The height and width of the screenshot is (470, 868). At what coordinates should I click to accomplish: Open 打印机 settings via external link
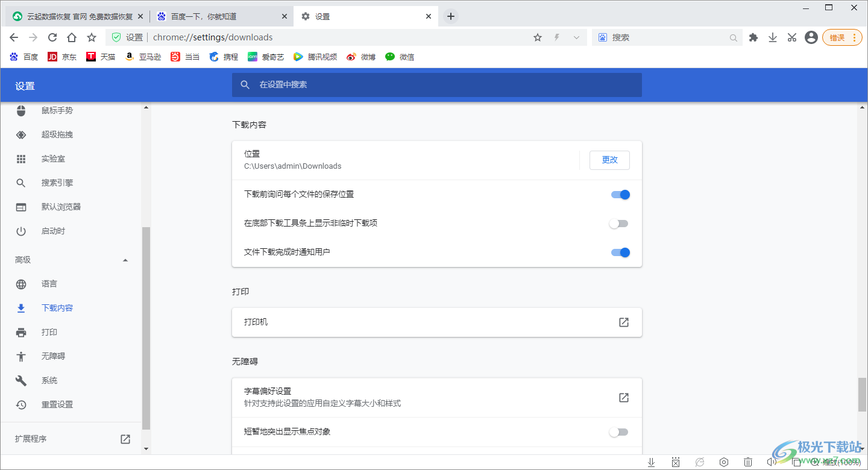tap(623, 322)
